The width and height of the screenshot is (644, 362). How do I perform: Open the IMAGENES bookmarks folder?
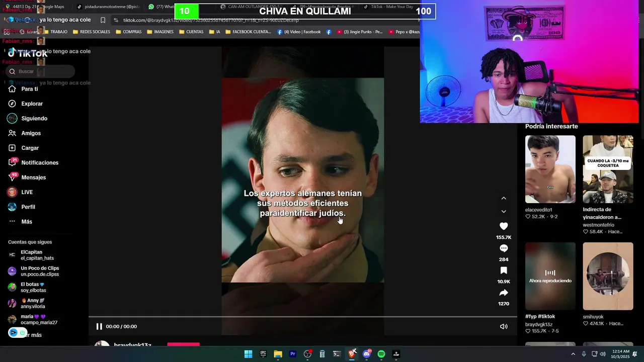160,32
